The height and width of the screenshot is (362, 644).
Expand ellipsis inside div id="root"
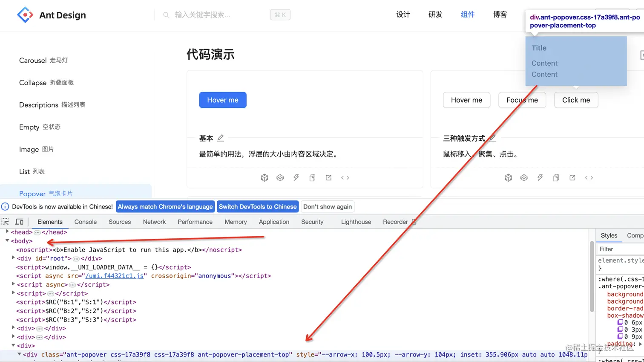76,259
